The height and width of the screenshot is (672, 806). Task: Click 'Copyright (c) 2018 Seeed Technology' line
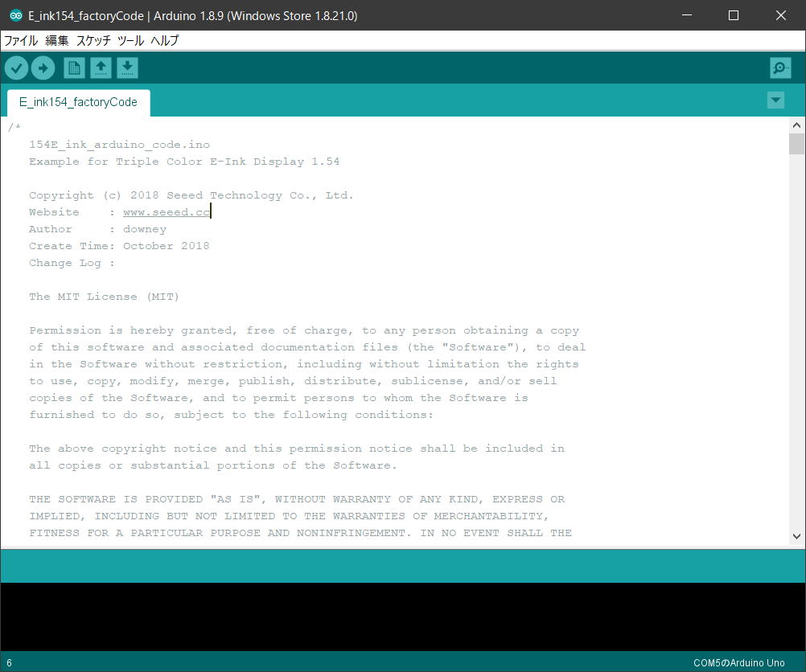pos(191,195)
